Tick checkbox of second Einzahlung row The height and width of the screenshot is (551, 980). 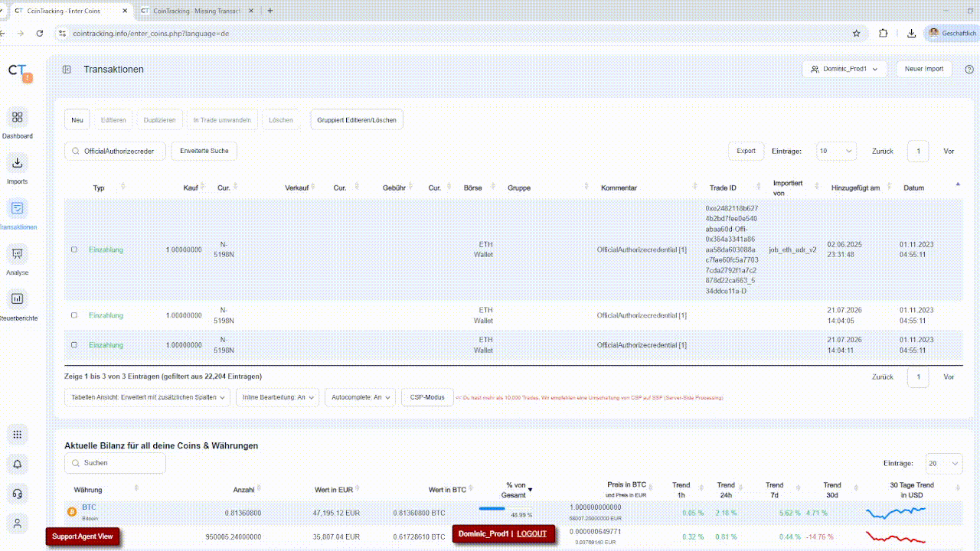tap(74, 315)
